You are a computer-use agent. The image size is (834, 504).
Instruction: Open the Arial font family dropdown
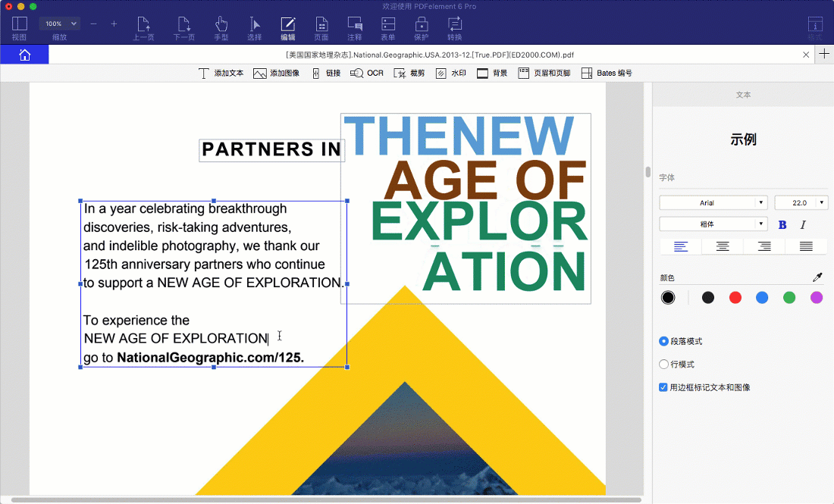coord(713,202)
